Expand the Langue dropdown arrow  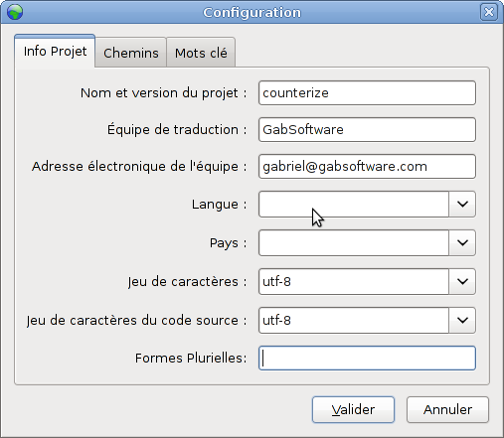click(x=462, y=204)
